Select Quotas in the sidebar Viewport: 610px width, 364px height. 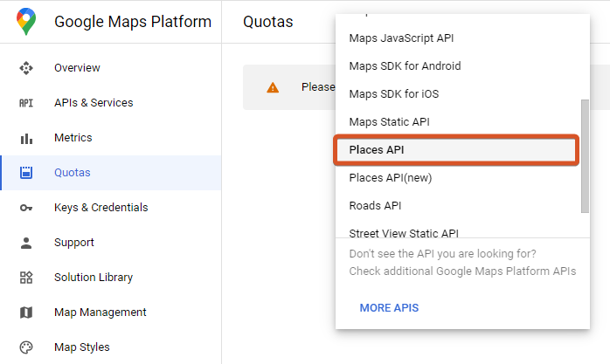(111, 173)
